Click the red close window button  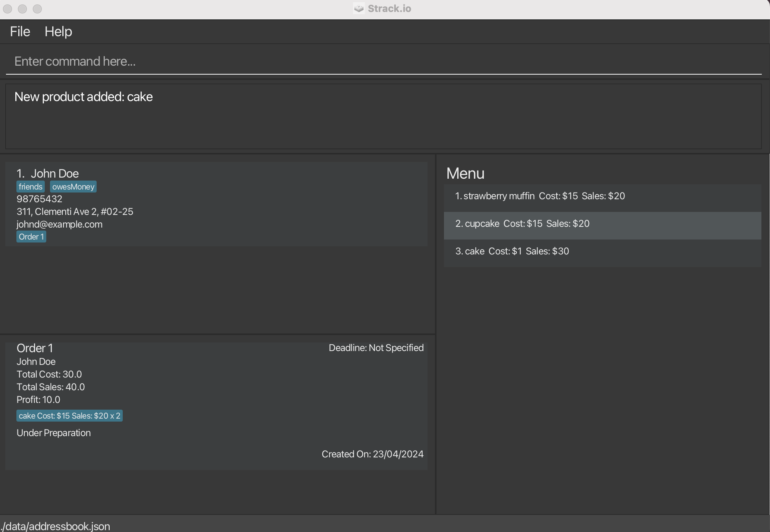tap(7, 9)
